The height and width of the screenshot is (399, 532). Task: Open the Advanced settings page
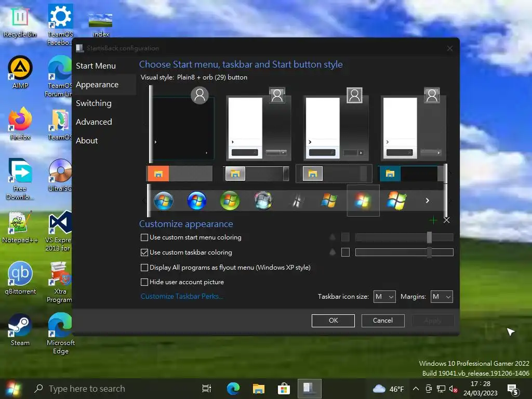click(94, 122)
